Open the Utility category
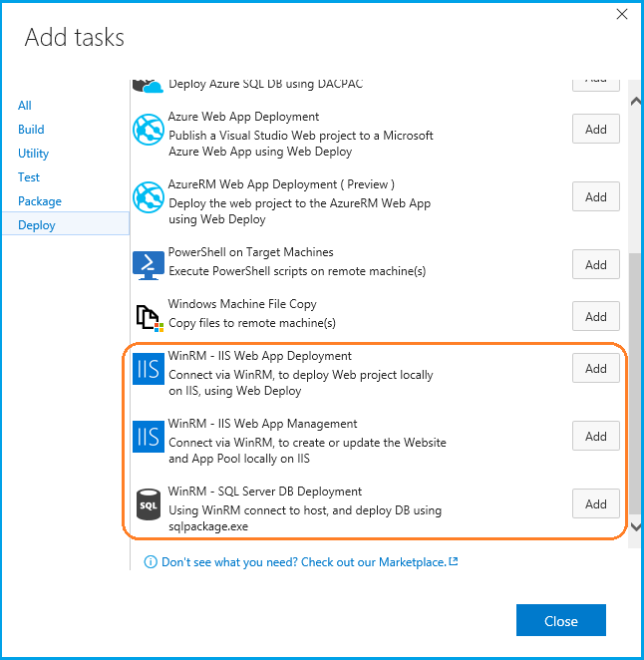The height and width of the screenshot is (660, 644). (33, 154)
